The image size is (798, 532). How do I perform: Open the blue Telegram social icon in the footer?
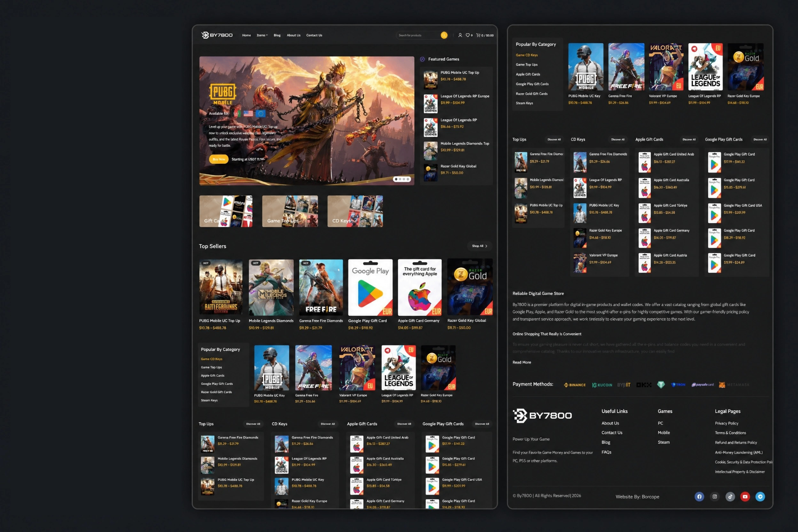(760, 497)
